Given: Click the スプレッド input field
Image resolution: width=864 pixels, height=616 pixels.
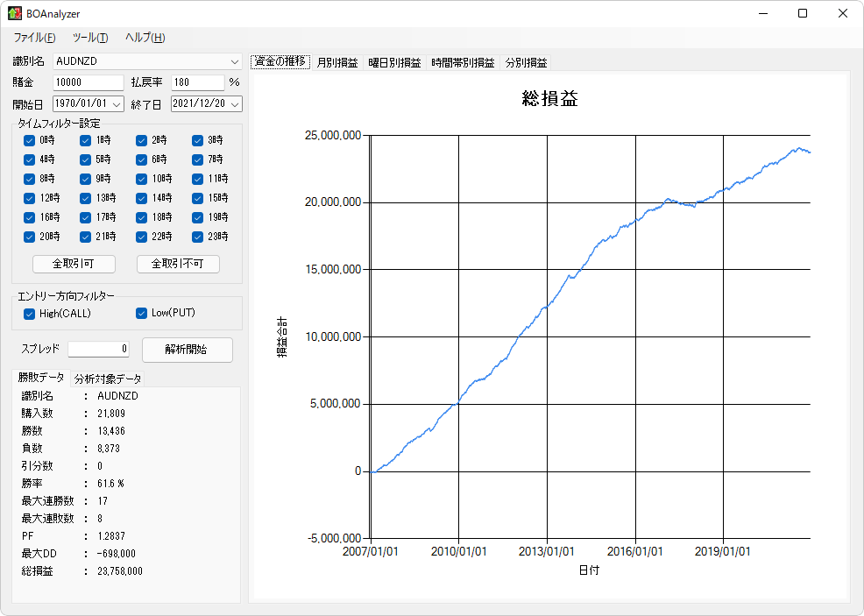Looking at the screenshot, I should 99,349.
